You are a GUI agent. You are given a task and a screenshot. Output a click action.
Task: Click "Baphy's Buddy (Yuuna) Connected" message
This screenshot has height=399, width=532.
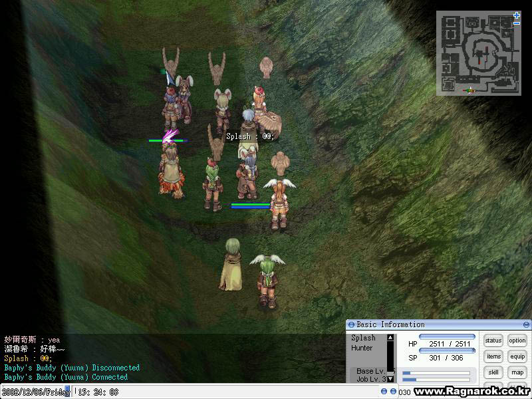tap(66, 377)
